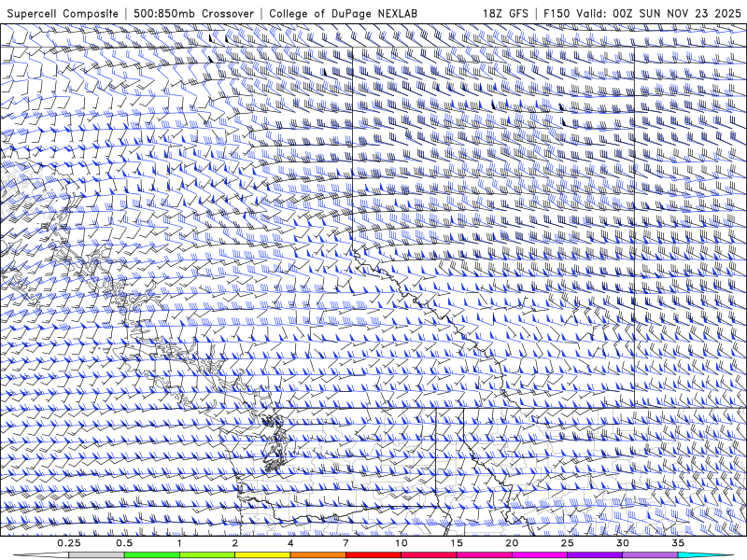Select the hot pink 15 to 20 legend swatch
The image size is (747, 560).
484,555
